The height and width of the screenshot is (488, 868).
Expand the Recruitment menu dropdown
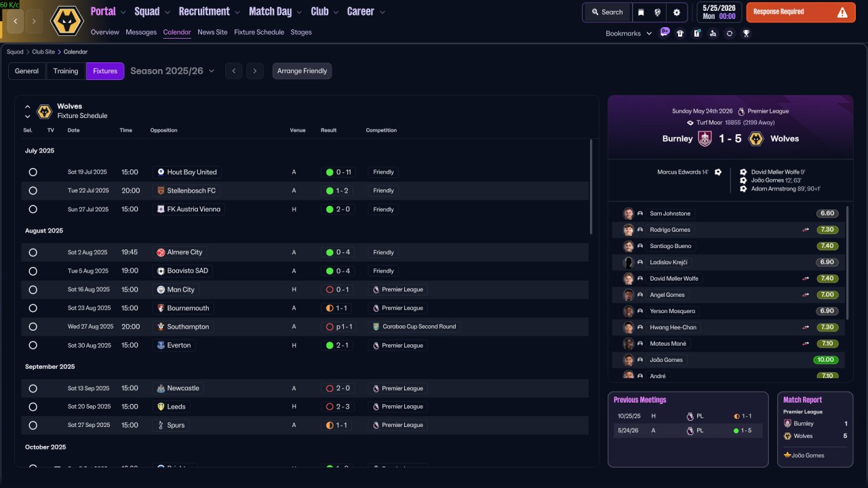(237, 12)
